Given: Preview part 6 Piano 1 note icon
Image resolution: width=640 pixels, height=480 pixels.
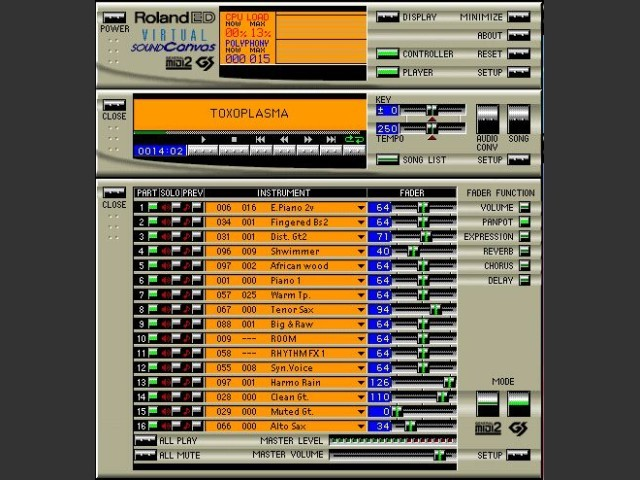Looking at the screenshot, I should (187, 280).
